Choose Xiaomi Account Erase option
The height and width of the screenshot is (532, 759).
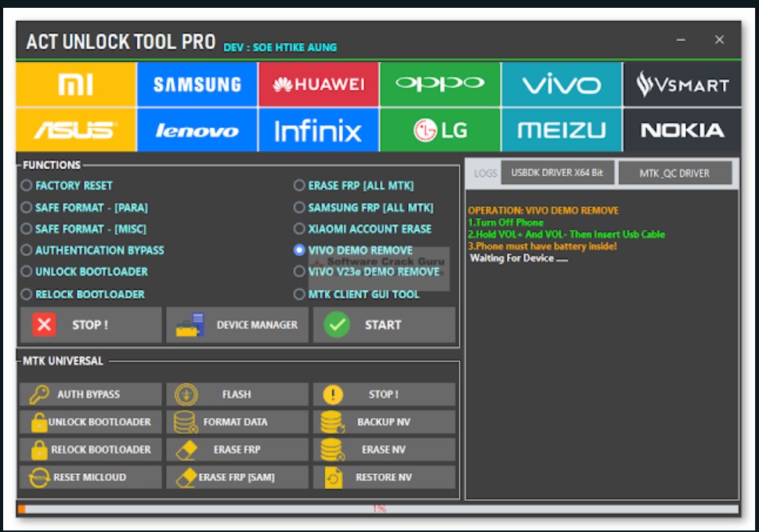point(363,229)
